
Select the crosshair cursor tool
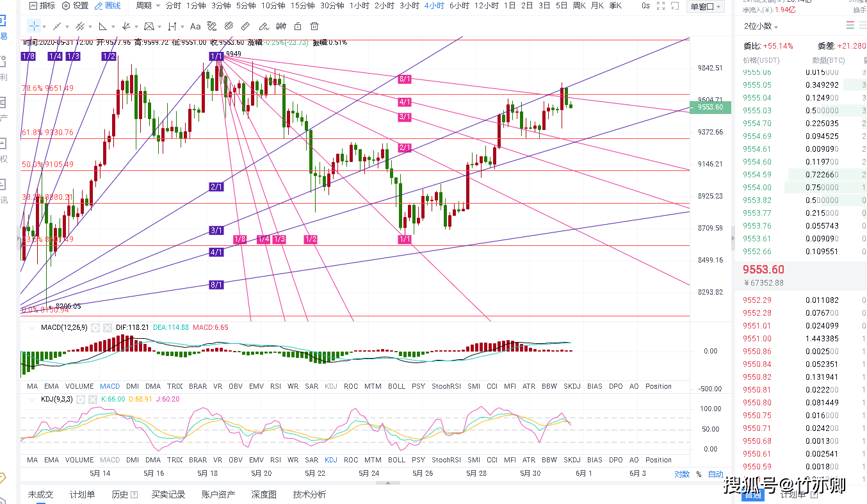pos(33,26)
